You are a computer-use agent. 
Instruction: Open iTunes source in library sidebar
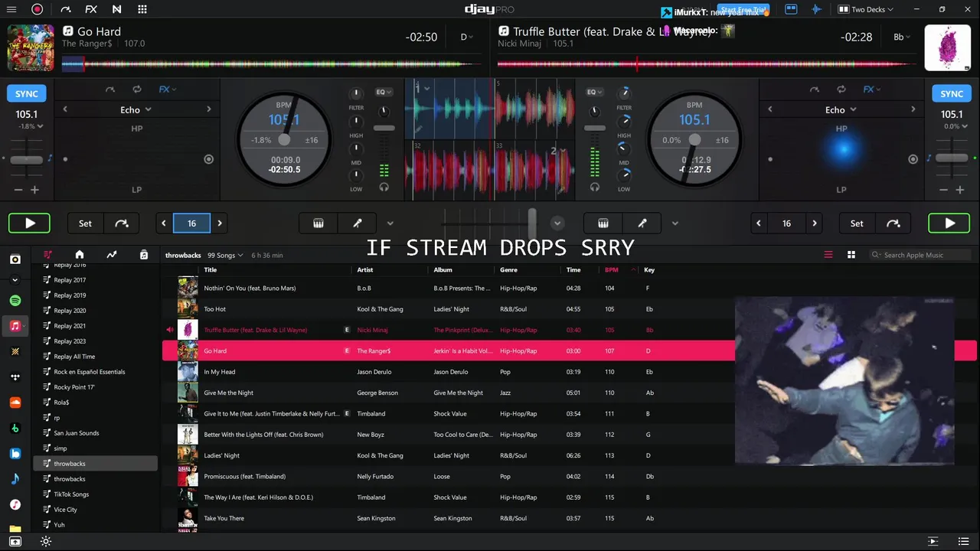15,504
